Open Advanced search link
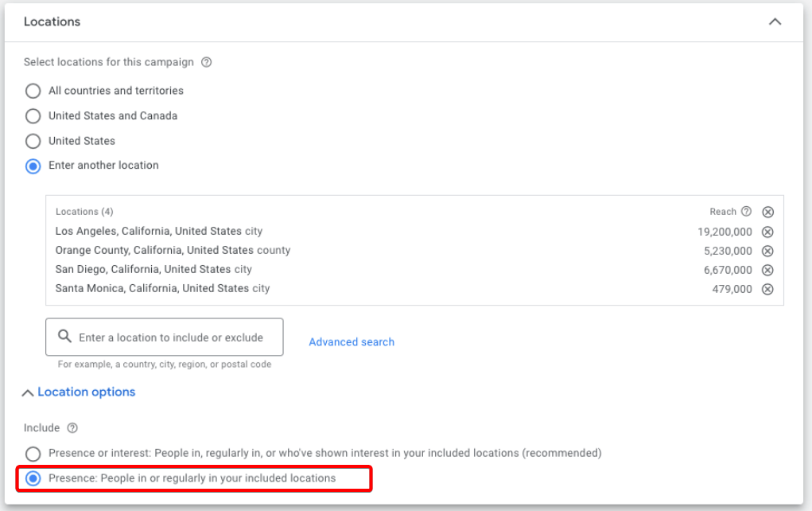 [x=352, y=342]
